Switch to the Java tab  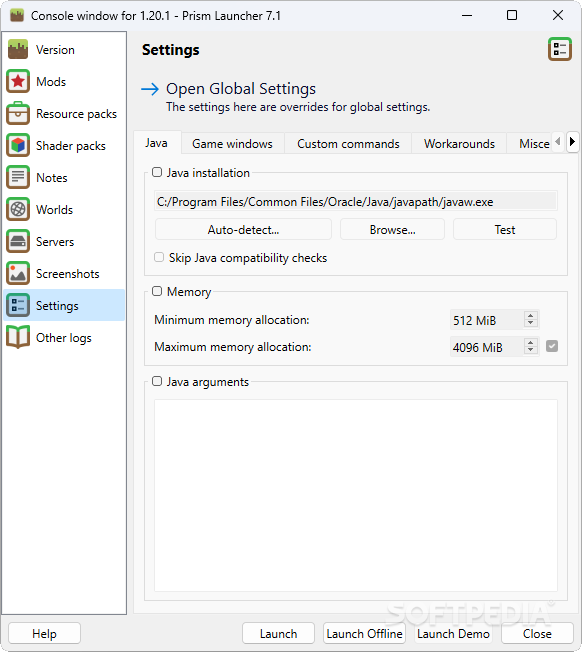tap(157, 143)
